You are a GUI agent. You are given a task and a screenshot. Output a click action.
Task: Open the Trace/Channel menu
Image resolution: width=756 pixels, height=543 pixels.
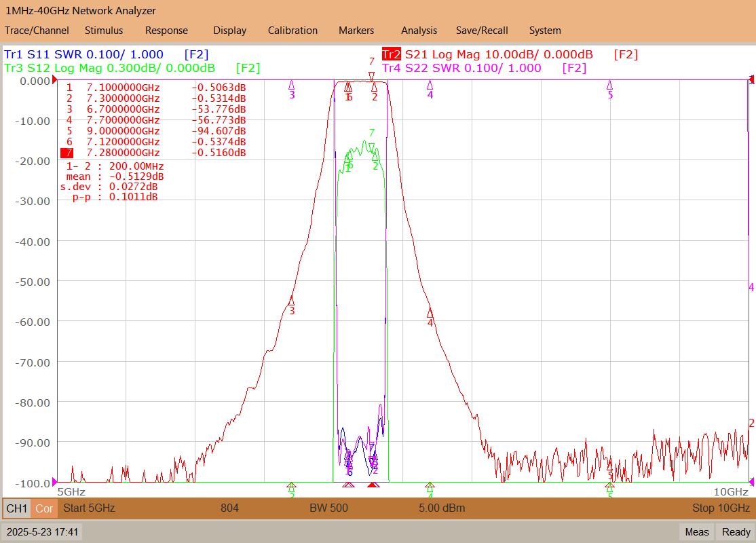(37, 31)
